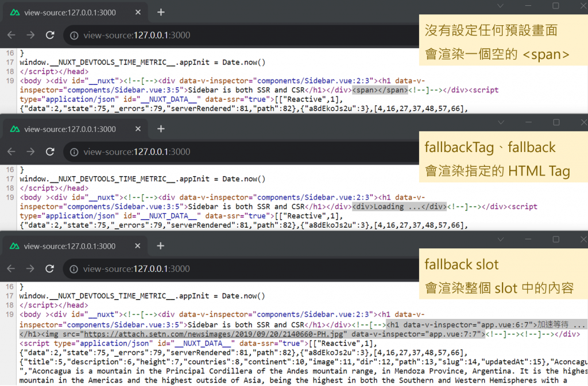The height and width of the screenshot is (386, 588).
Task: Open site info icon in bottom window address bar
Action: coord(74,269)
